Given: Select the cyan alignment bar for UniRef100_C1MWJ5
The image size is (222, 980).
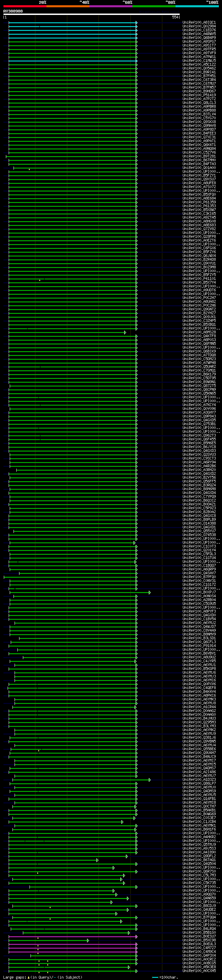Looking at the screenshot, I should point(73,61).
